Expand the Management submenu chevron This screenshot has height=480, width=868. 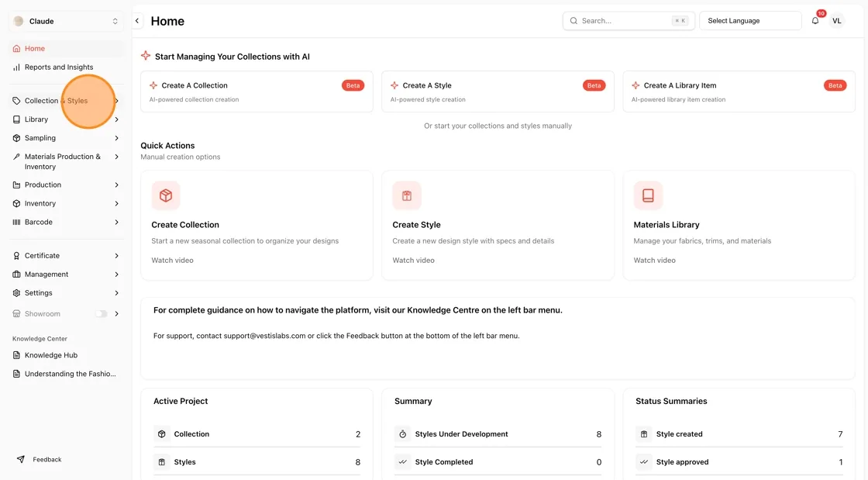tap(117, 275)
